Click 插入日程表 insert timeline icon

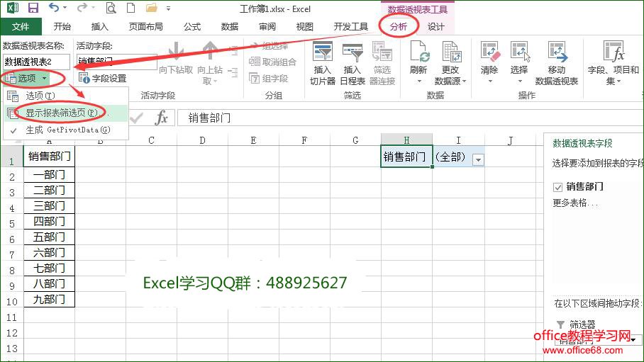tap(352, 52)
